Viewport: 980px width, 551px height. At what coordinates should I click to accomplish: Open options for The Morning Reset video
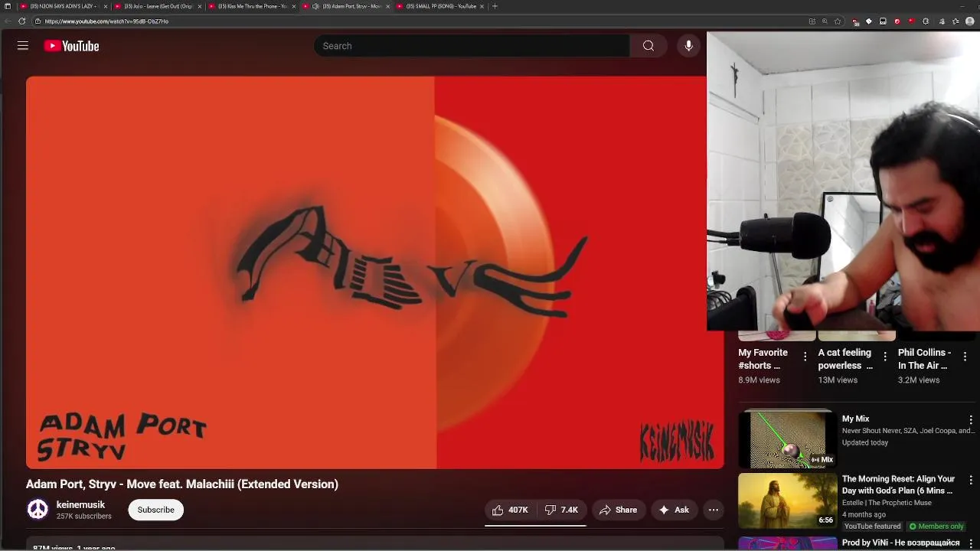point(971,480)
